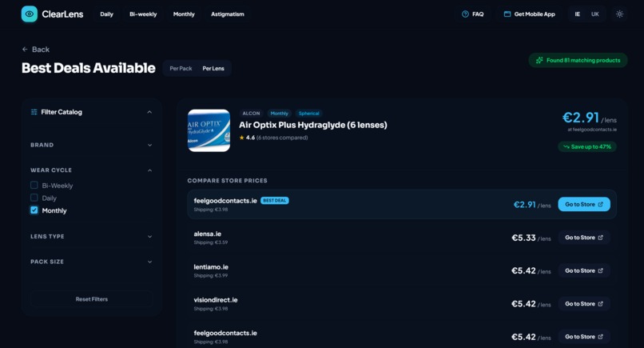The height and width of the screenshot is (348, 644).
Task: Click alensa.ie store name
Action: tap(208, 234)
